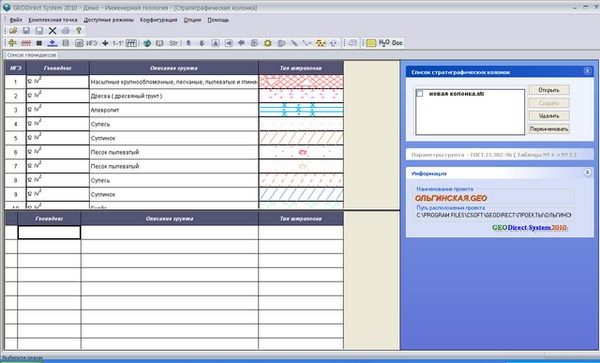The image size is (600, 363).
Task: Collapse the Список стратиграфических колонок panel
Action: [587, 71]
